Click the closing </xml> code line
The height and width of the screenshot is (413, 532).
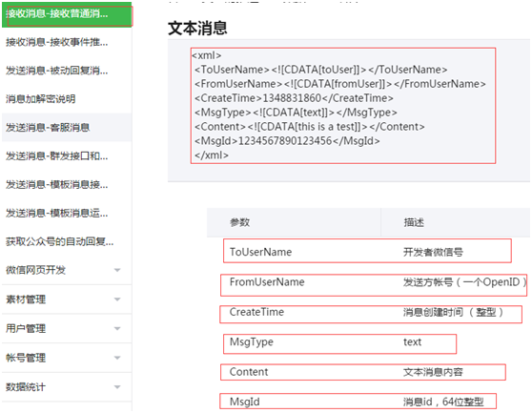tap(212, 155)
